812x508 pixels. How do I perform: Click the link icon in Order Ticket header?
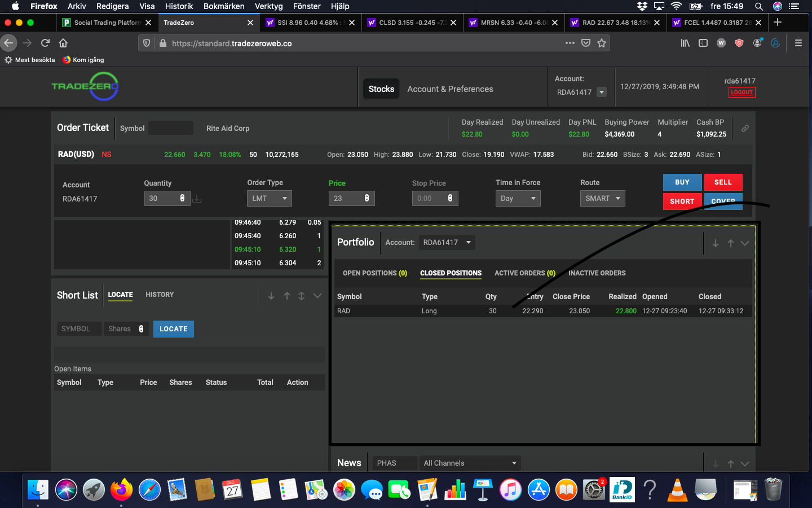click(745, 129)
